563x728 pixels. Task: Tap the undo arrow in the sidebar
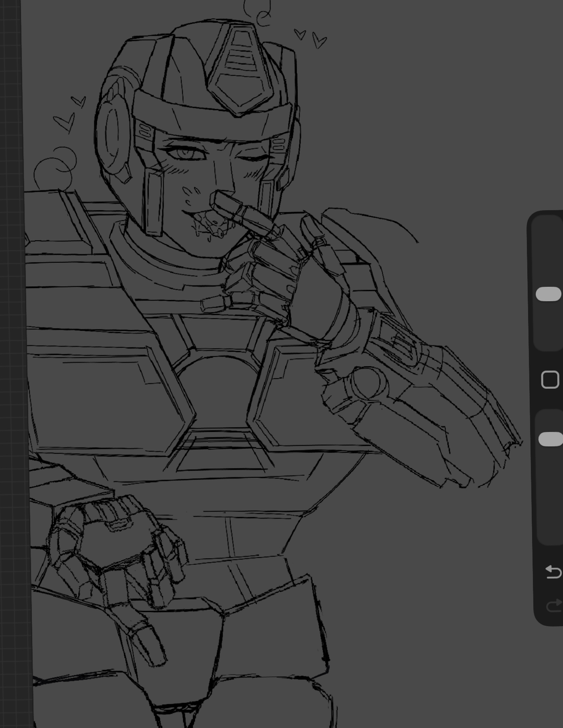pos(553,572)
